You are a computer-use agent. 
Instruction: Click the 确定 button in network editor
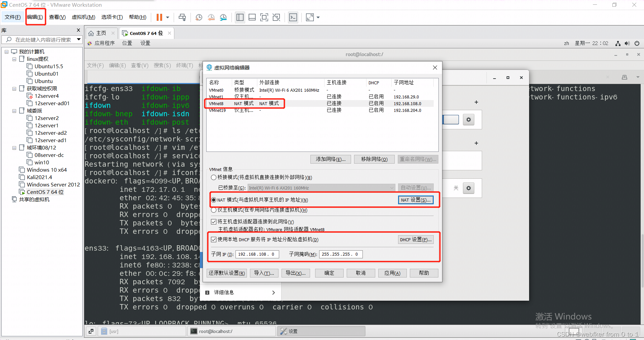coord(329,273)
